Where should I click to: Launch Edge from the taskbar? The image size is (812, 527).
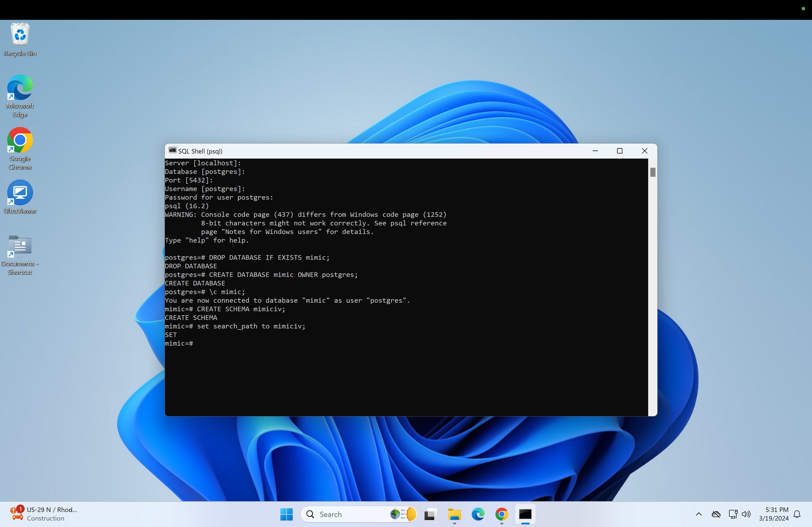(x=478, y=514)
